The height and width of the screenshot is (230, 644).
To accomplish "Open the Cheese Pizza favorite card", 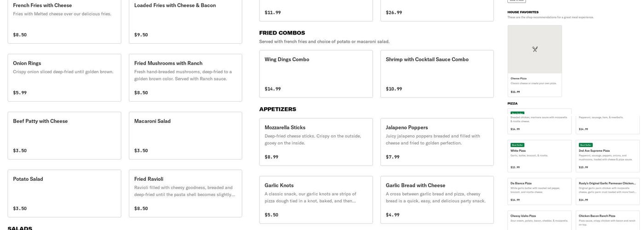I will click(535, 83).
